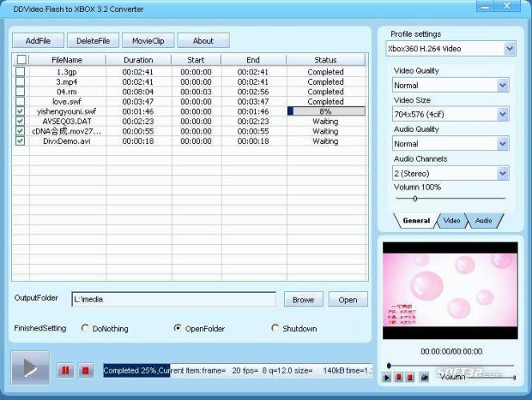Image resolution: width=532 pixels, height=400 pixels.
Task: Start conversion with the large play button
Action: point(30,368)
